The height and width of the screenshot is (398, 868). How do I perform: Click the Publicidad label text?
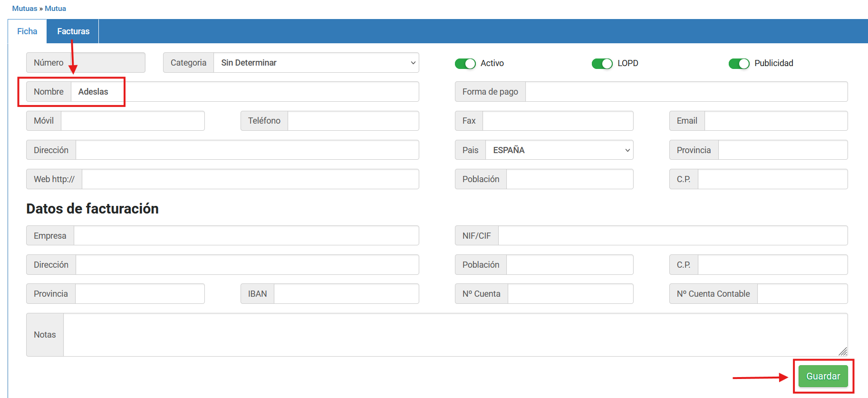[x=774, y=63]
